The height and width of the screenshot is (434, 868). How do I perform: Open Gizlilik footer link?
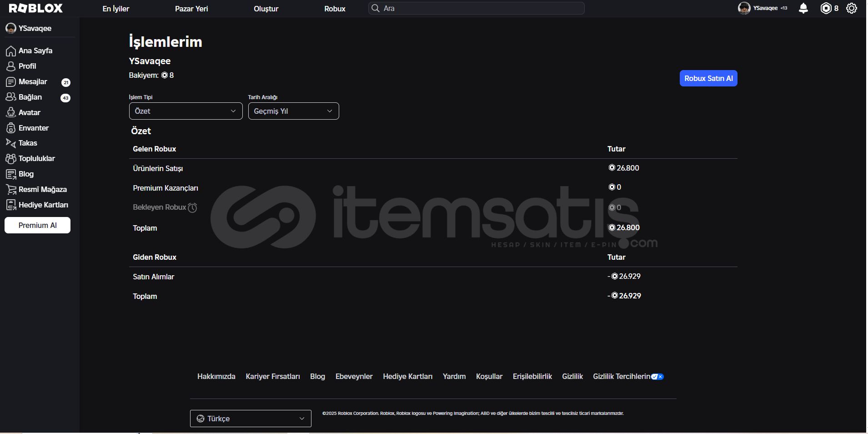click(572, 377)
